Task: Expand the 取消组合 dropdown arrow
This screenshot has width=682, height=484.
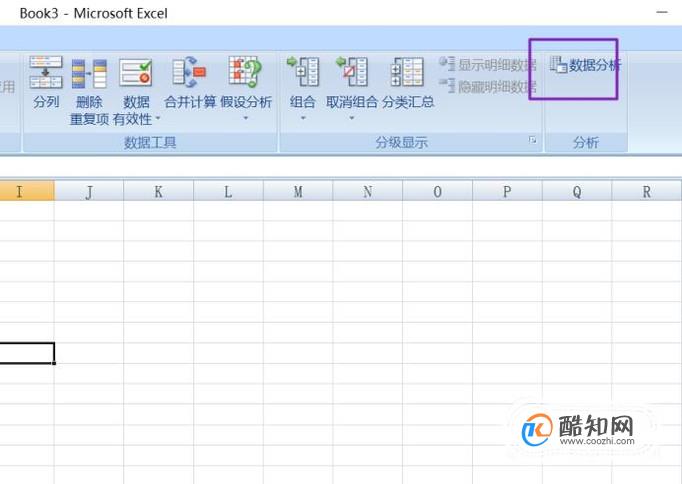Action: (351, 118)
